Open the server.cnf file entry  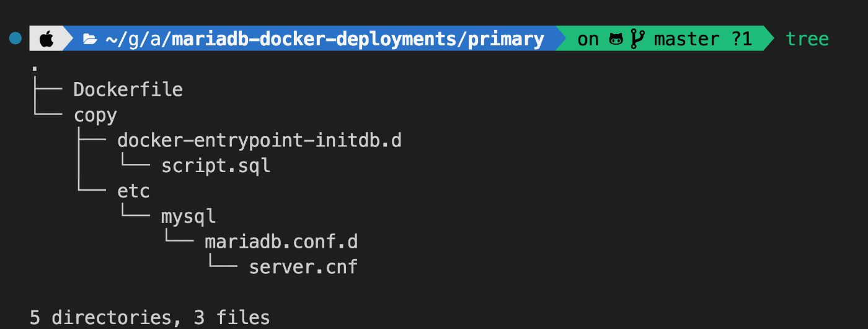click(303, 267)
